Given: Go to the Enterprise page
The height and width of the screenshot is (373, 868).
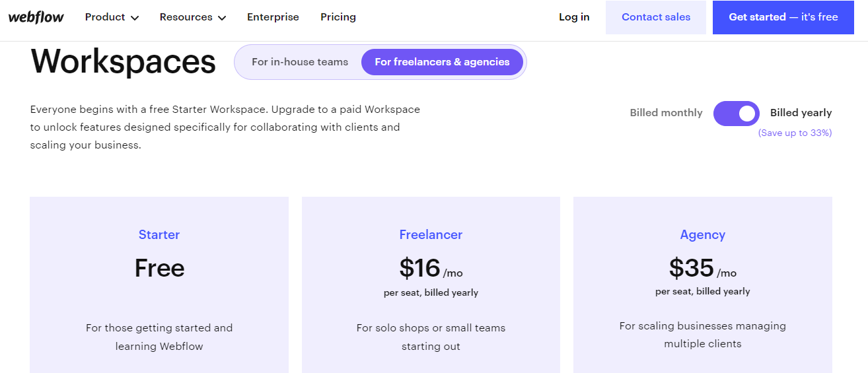Looking at the screenshot, I should click(x=273, y=17).
